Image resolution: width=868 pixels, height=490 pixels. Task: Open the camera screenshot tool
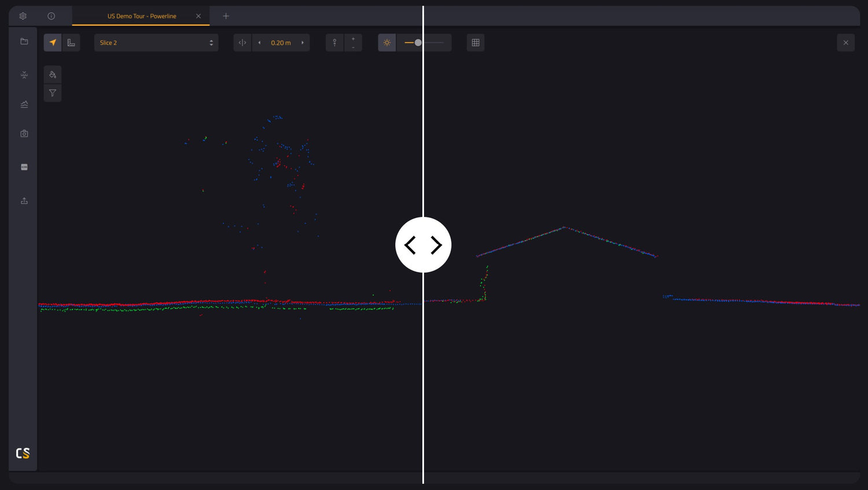tap(24, 134)
